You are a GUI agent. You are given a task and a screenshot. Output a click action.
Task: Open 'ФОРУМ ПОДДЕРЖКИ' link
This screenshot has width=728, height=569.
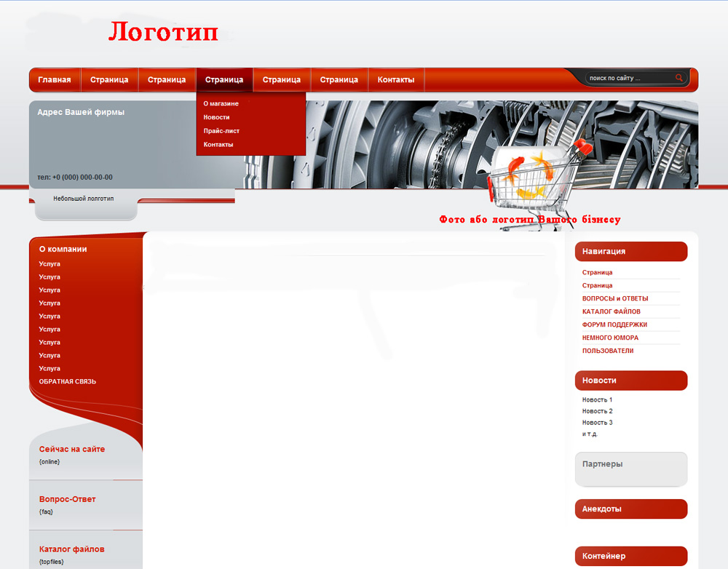(614, 325)
